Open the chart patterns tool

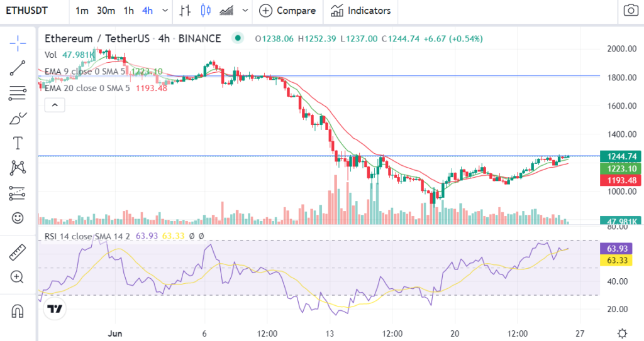(18, 168)
